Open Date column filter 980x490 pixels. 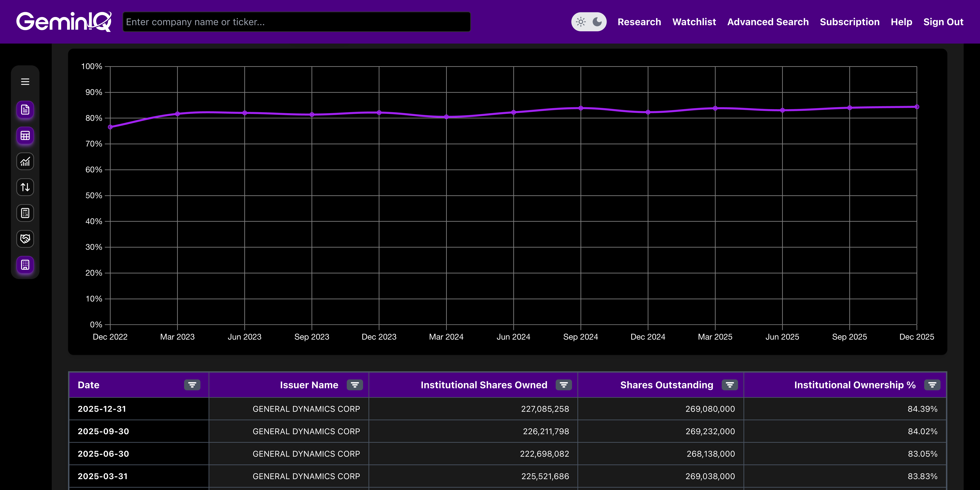[x=192, y=385]
